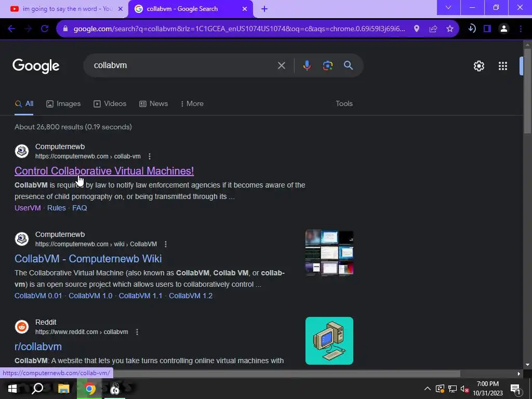532x399 pixels.
Task: Open the r/collabvm Reddit result
Action: click(x=38, y=347)
